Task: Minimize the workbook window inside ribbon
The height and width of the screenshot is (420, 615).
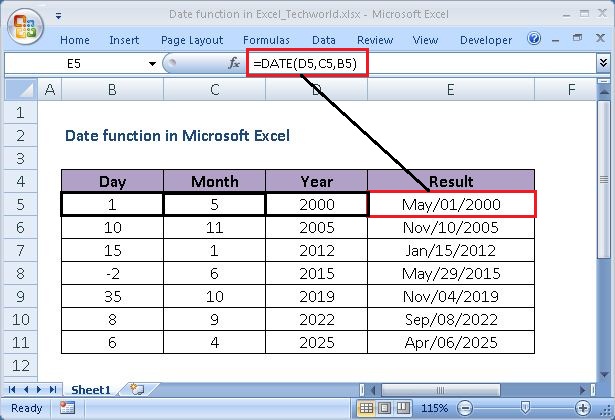Action: point(555,39)
